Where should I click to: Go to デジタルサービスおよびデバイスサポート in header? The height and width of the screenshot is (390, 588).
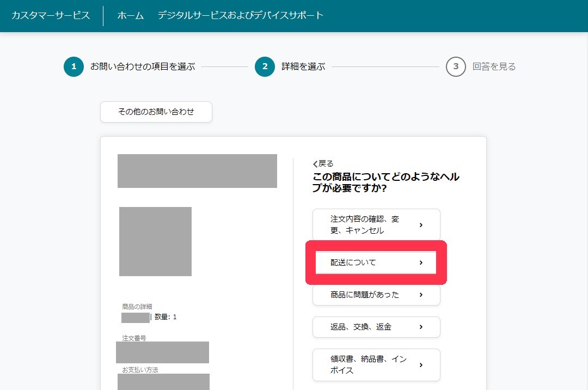pyautogui.click(x=241, y=15)
